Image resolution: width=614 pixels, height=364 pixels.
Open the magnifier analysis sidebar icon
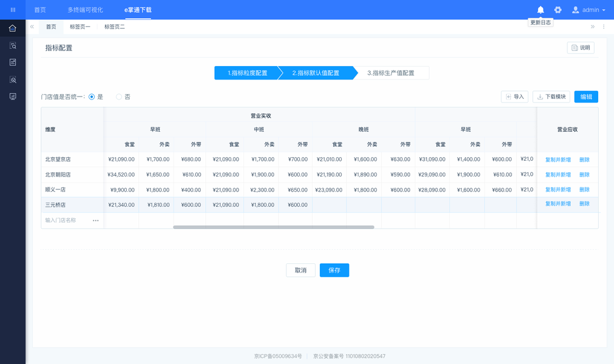click(13, 79)
